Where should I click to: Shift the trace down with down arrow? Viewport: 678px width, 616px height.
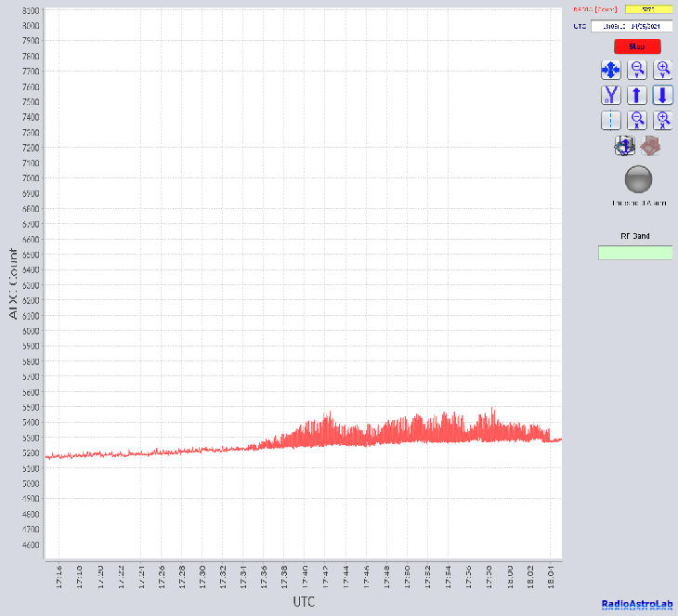click(663, 95)
